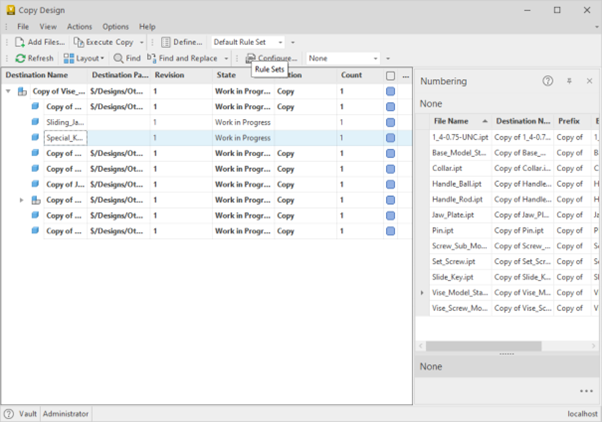Click the sub-assembly file icon
Image resolution: width=602 pixels, height=422 pixels.
(x=36, y=200)
